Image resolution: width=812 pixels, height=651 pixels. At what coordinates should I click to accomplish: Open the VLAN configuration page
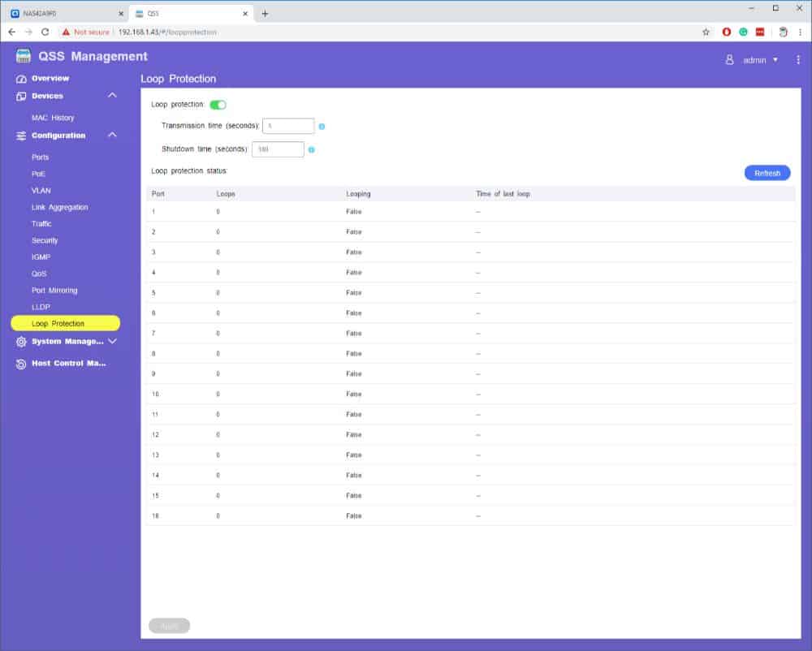point(41,191)
